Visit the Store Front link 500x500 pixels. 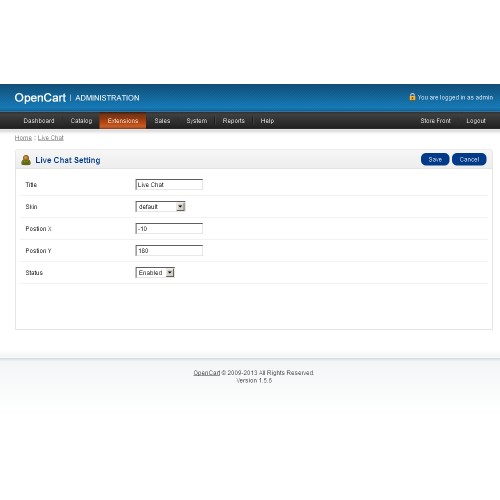[x=435, y=121]
